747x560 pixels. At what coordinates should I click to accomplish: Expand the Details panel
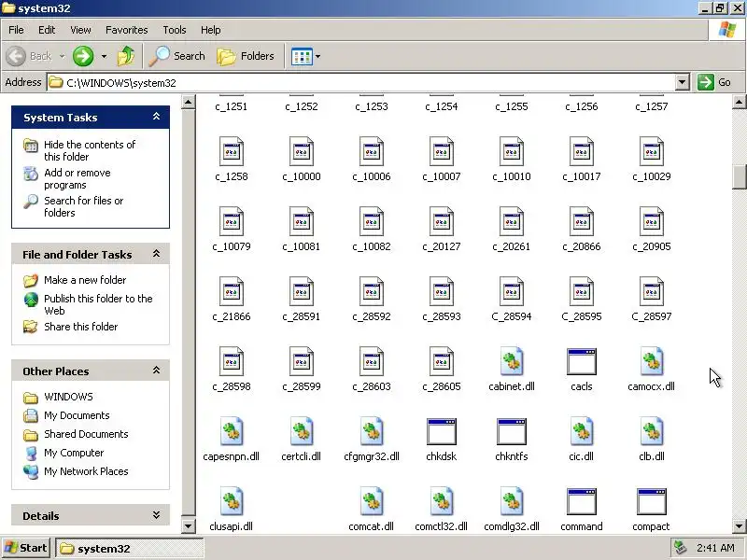point(156,515)
